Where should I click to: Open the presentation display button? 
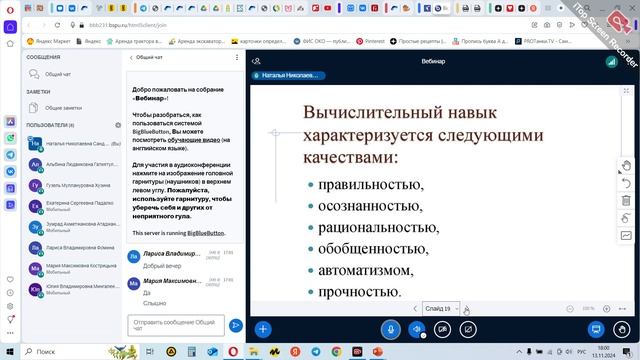[596, 329]
